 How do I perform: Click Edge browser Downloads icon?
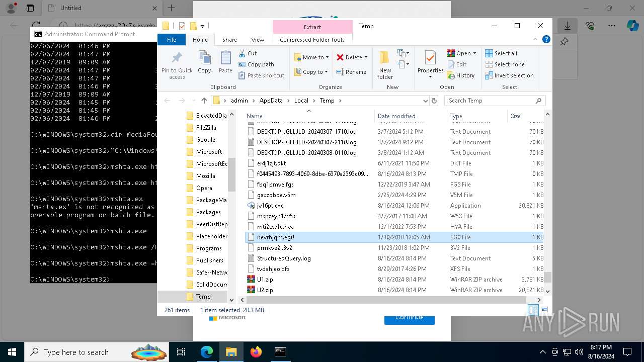point(567,26)
